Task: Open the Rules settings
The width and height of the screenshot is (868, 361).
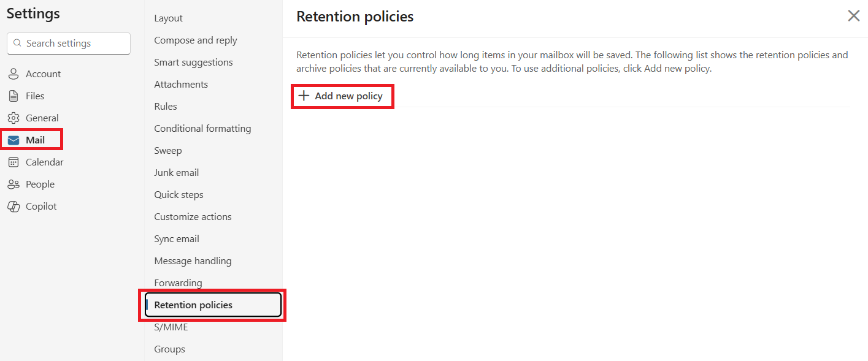Action: pyautogui.click(x=166, y=107)
